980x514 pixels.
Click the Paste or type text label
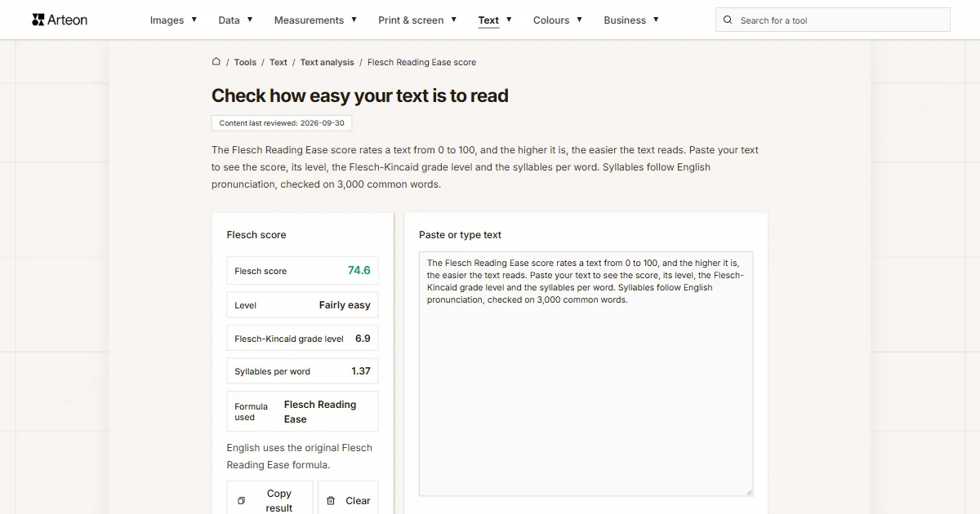[460, 234]
